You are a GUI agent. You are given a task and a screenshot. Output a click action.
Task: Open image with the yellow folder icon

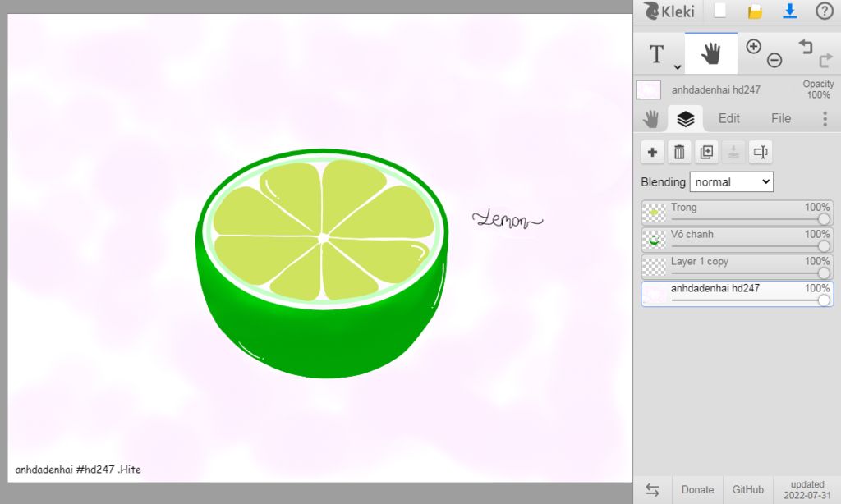click(755, 11)
